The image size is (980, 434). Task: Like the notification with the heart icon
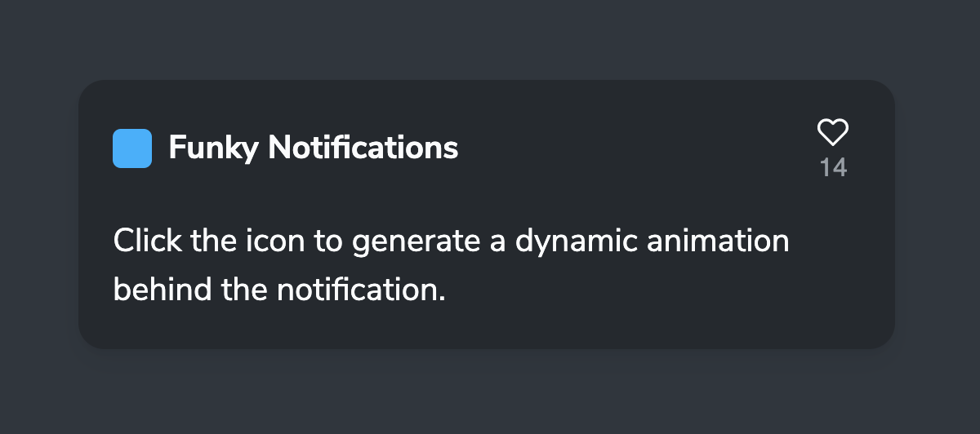pyautogui.click(x=833, y=133)
